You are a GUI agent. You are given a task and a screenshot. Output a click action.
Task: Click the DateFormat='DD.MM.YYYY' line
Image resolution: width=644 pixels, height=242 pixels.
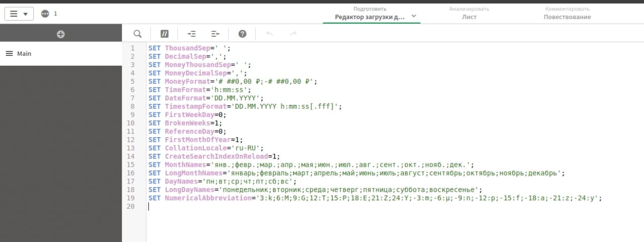click(x=206, y=98)
